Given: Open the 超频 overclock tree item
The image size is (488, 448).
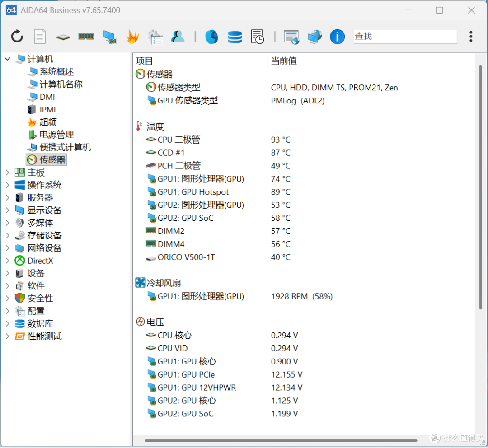Looking at the screenshot, I should click(x=42, y=122).
